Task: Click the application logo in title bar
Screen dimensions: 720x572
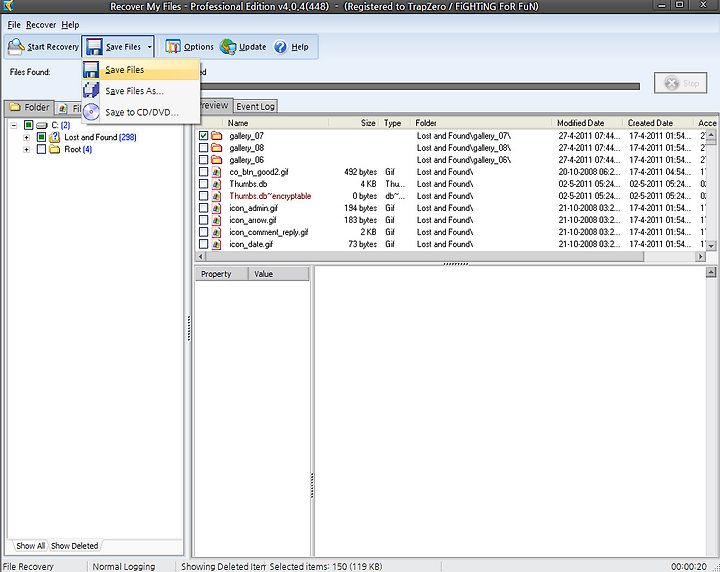Action: 8,6
